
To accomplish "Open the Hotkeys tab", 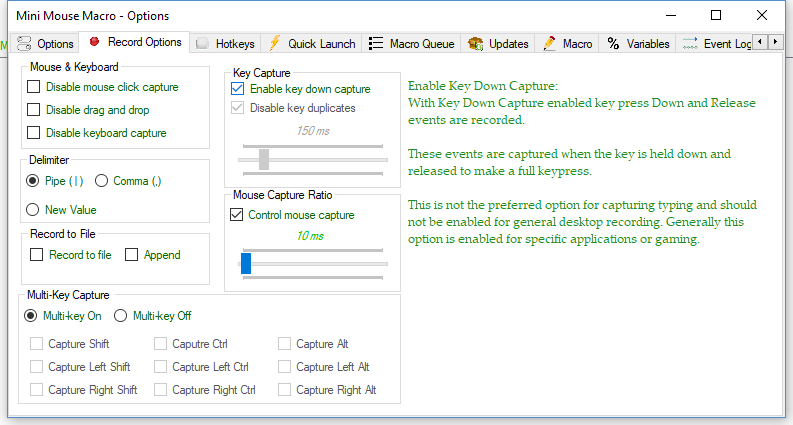I will click(226, 44).
